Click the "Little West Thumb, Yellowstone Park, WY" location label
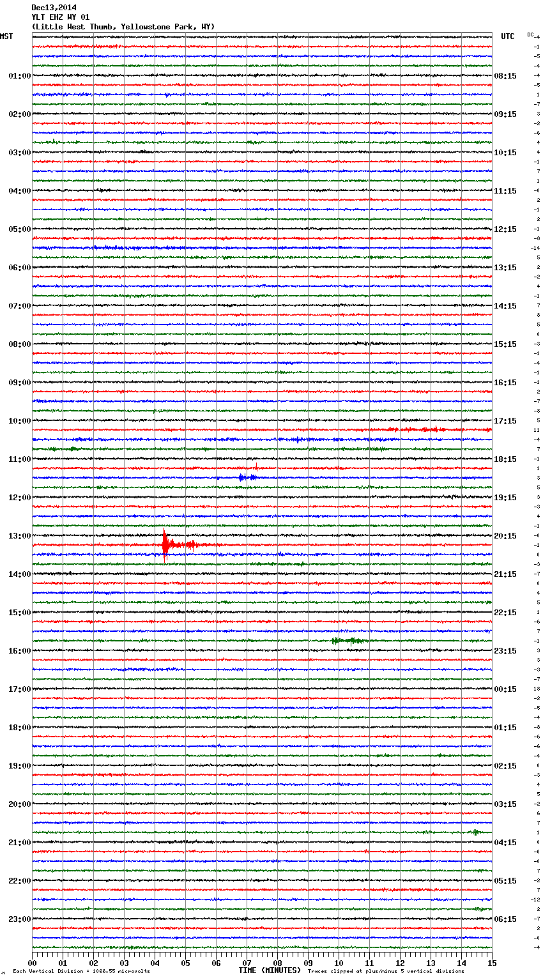 coord(123,27)
